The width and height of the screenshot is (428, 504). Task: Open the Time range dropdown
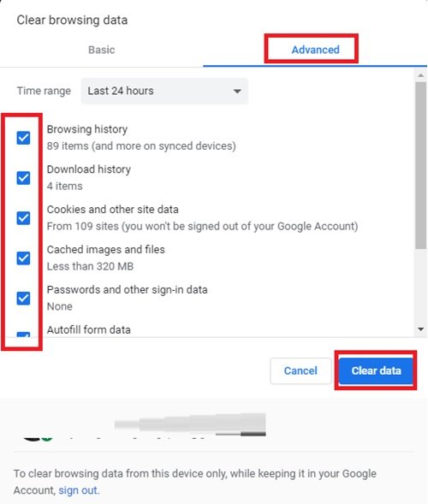tap(164, 91)
